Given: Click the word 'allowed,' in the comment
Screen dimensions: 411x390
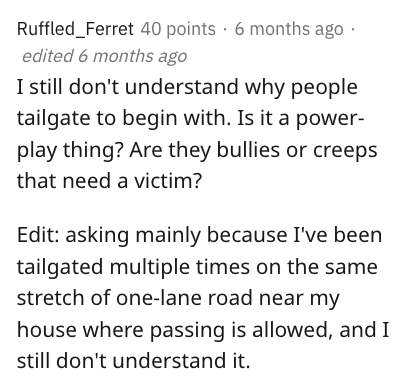Looking at the screenshot, I should [292, 330].
